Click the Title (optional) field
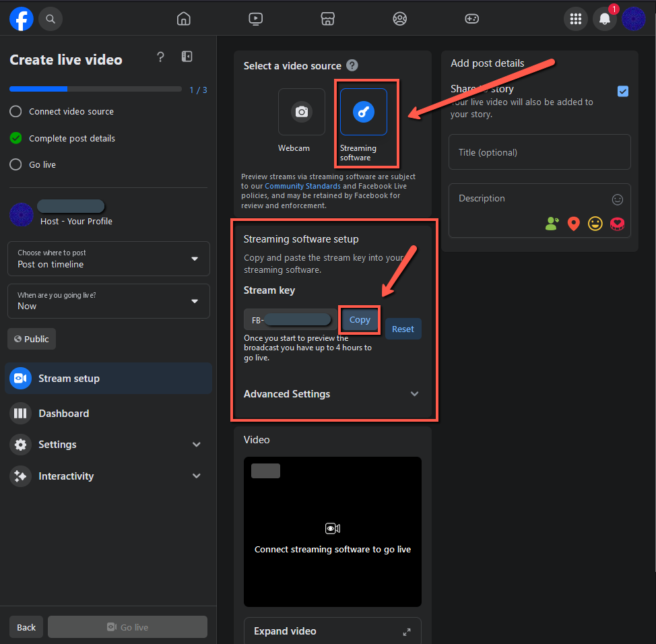The image size is (656, 644). pos(539,152)
